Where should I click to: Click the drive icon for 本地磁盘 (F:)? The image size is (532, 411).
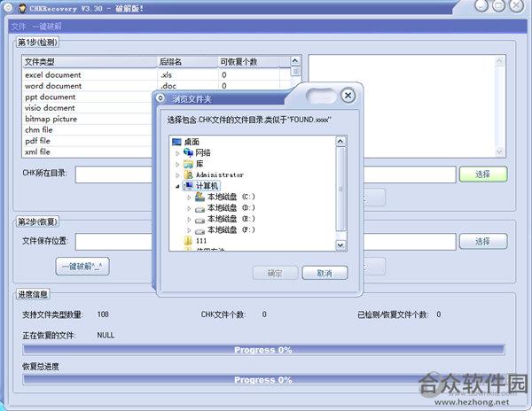199,230
